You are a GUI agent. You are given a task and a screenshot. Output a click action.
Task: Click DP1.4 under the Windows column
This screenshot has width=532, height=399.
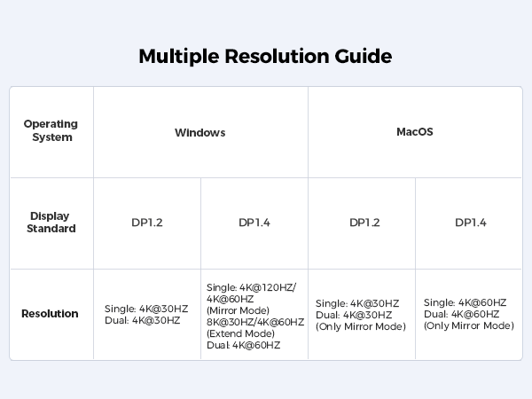pyautogui.click(x=254, y=223)
